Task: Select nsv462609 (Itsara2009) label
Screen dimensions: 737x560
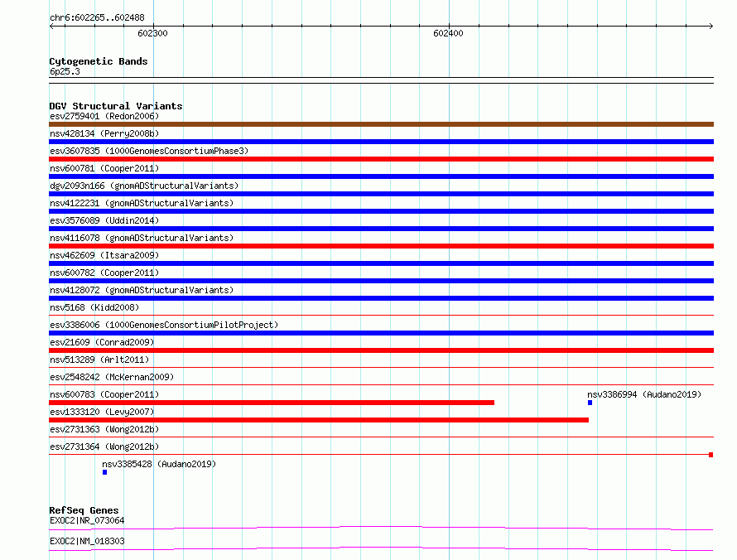Action: click(x=104, y=255)
